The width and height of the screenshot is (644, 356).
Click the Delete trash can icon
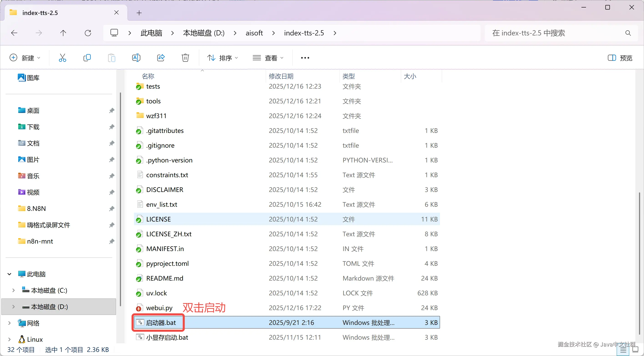click(185, 58)
